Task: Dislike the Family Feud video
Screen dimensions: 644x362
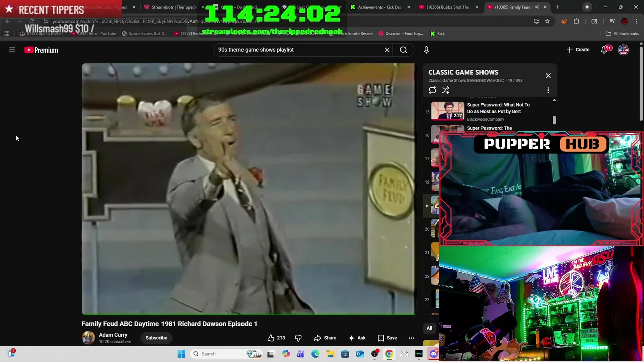Action: click(x=298, y=338)
